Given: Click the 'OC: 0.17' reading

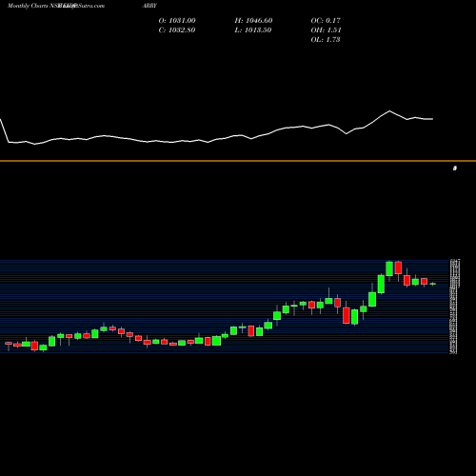Looking at the screenshot, I should point(326,21).
